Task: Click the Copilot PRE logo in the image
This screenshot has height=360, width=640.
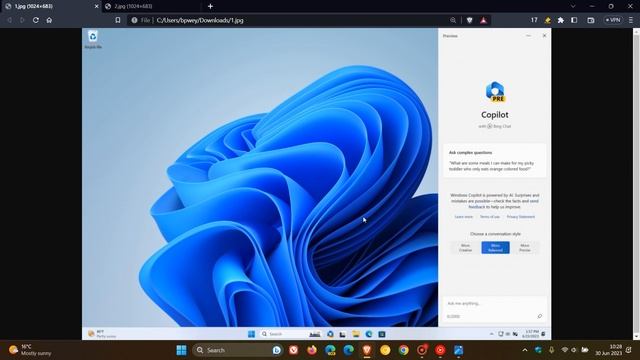Action: 495,92
